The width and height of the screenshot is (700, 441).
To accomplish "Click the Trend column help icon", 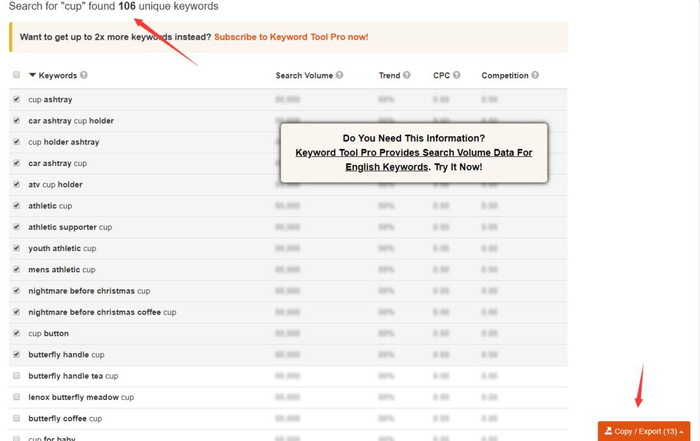I will pyautogui.click(x=406, y=75).
